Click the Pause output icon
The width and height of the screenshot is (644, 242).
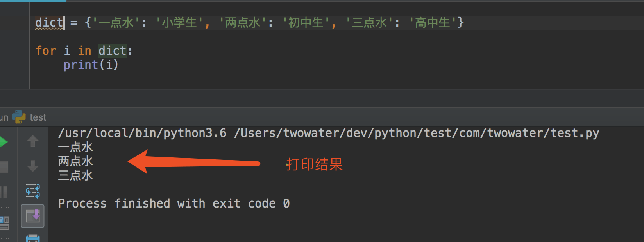pyautogui.click(x=4, y=192)
